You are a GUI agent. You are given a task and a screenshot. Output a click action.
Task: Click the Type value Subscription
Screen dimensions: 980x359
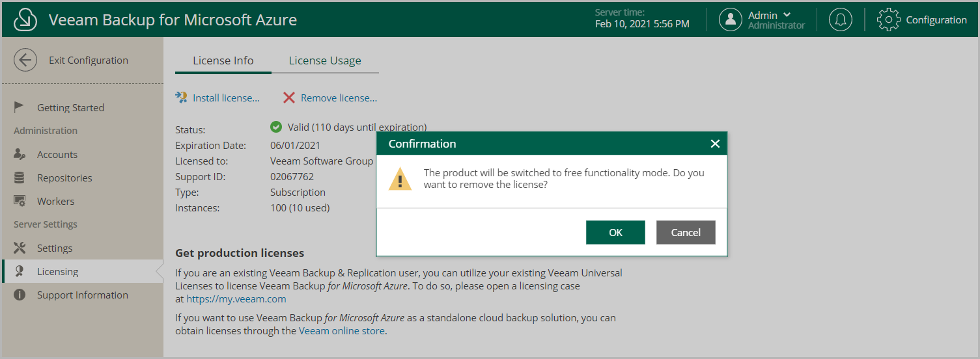298,193
